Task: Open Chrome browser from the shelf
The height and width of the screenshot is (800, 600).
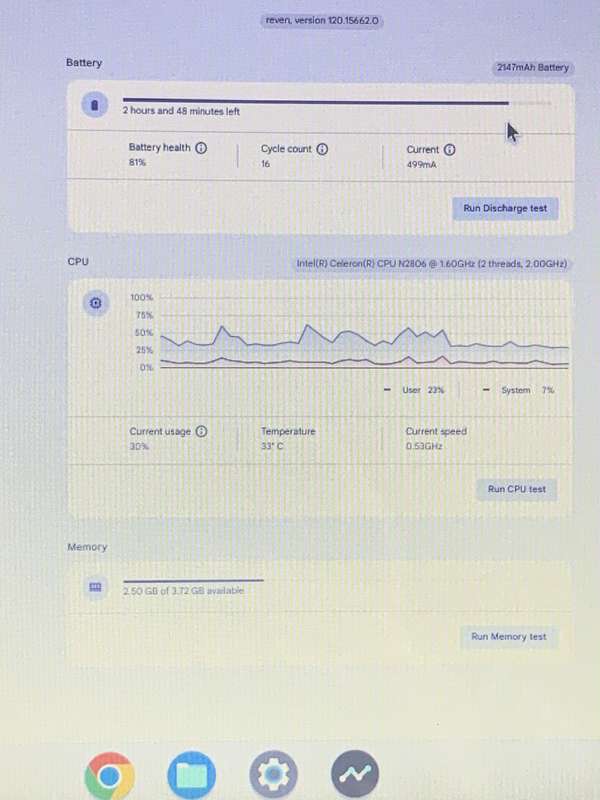Action: [110, 776]
